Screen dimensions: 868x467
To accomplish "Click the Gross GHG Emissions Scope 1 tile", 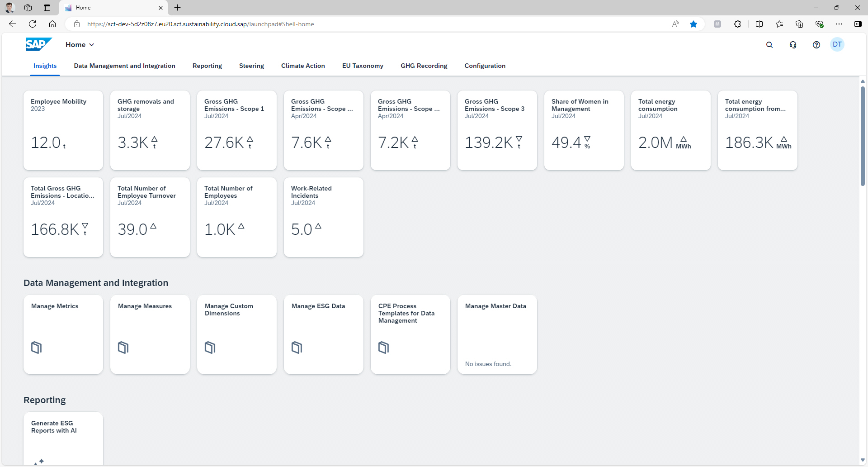I will click(236, 130).
